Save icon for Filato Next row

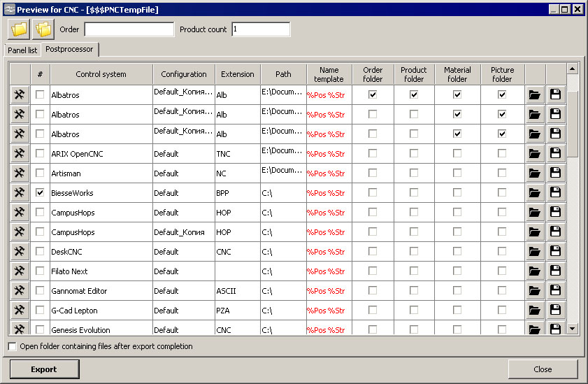point(556,271)
